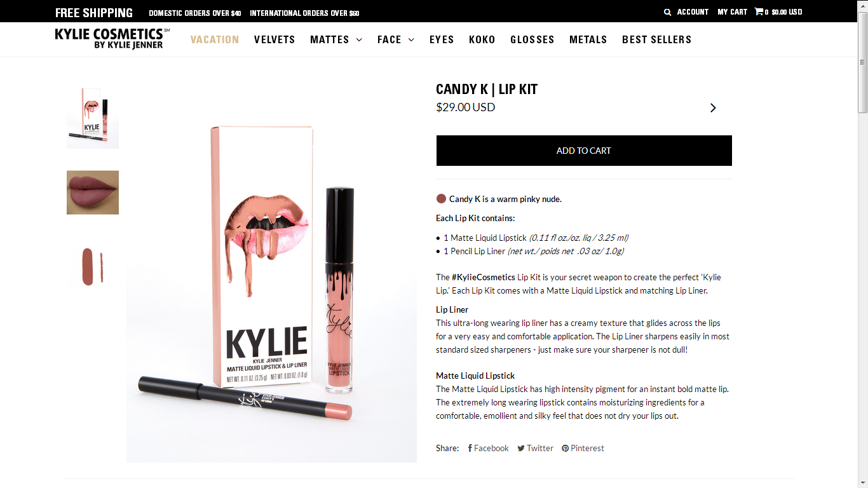868x488 pixels.
Task: Open the shopping cart icon
Action: coord(759,11)
